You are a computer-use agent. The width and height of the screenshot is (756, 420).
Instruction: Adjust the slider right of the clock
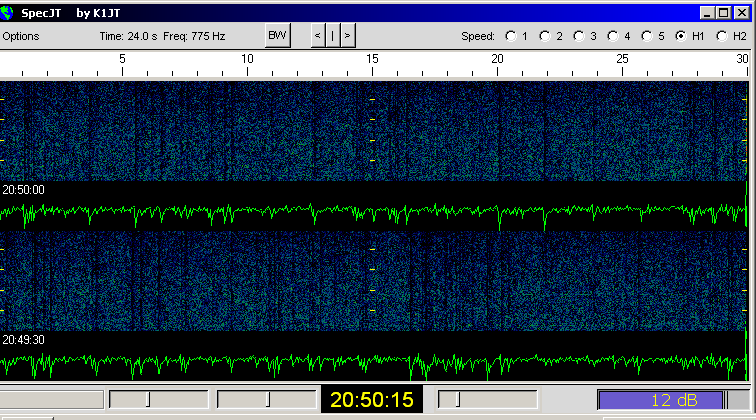487,400
